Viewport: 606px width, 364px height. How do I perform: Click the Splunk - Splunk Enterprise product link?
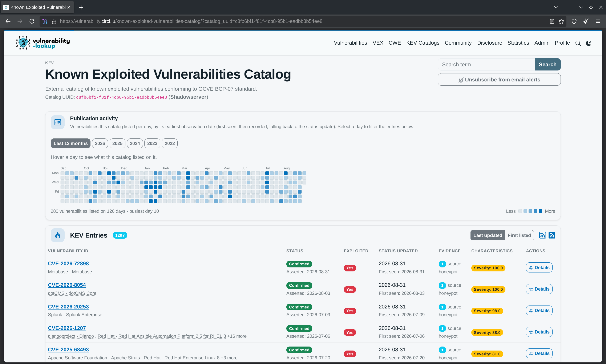pos(75,315)
